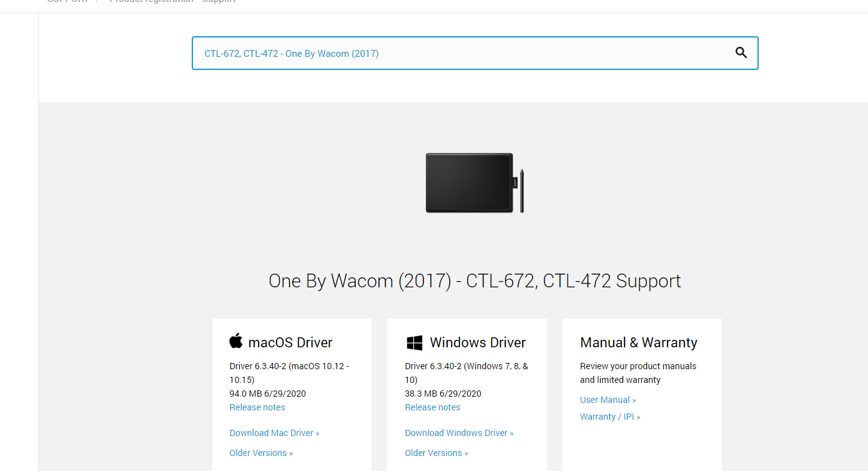Viewport: 868px width, 471px height.
Task: Click the 94.0 MB file size text
Action: pos(245,394)
